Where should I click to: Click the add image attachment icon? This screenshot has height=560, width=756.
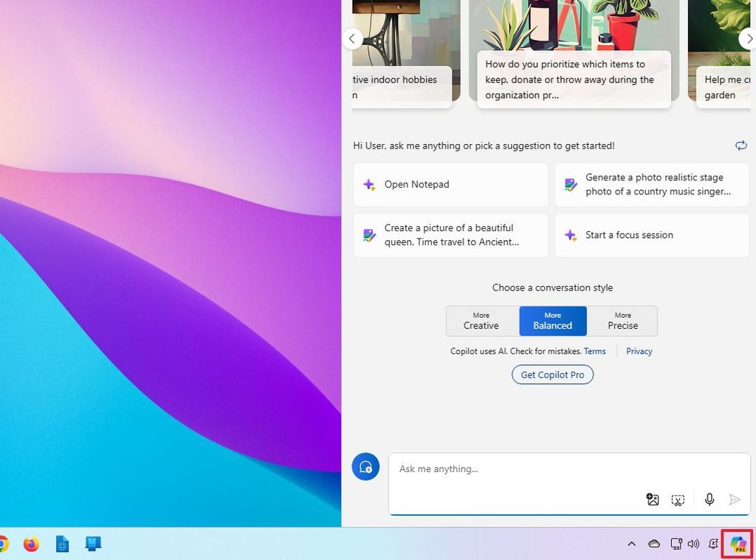tap(653, 499)
